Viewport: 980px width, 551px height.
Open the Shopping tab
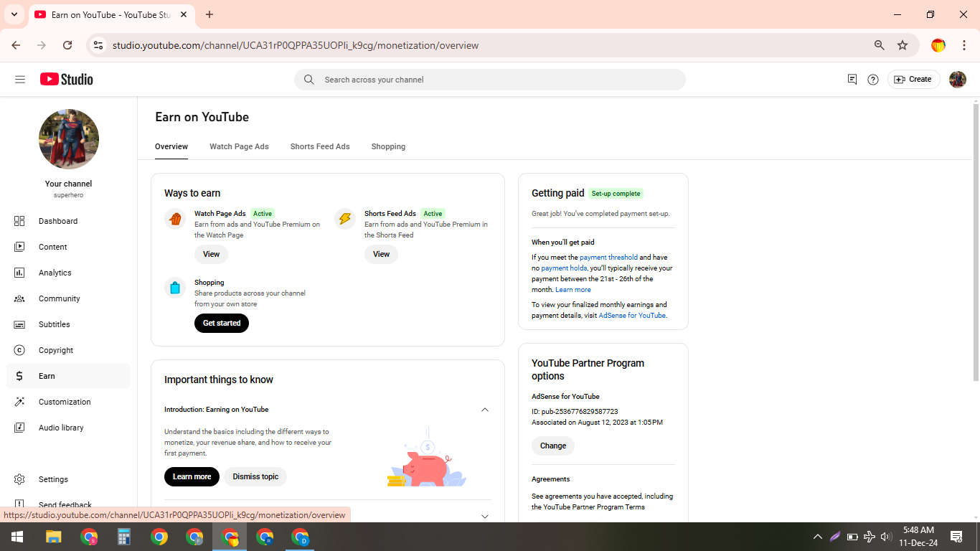388,146
